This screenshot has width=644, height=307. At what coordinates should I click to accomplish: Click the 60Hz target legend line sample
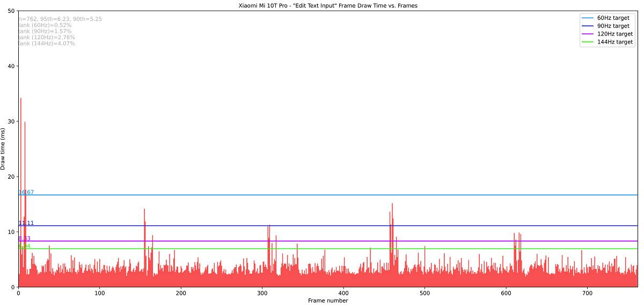(x=588, y=18)
